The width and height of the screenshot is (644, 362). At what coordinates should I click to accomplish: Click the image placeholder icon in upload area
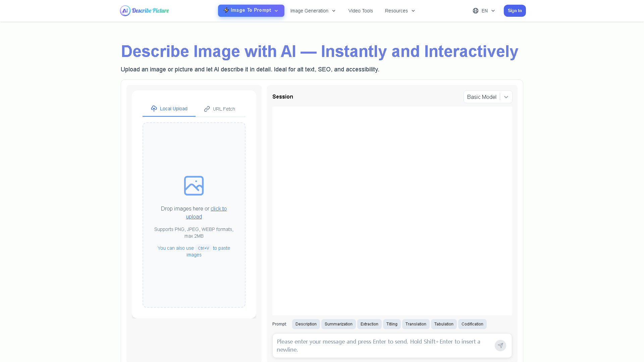coord(194,185)
